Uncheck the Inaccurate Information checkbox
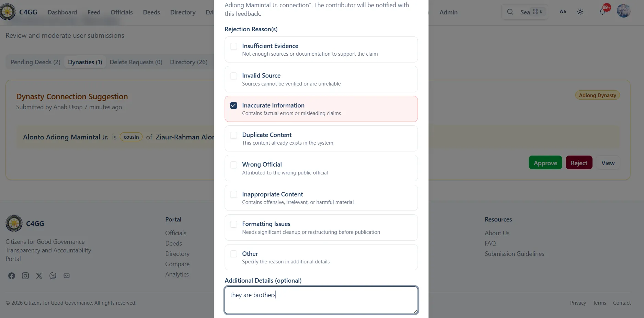This screenshot has height=318, width=644. tap(234, 105)
